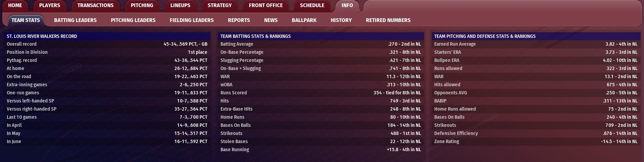Open the SCHEDULE tab
Image resolution: width=644 pixels, height=162 pixels.
pos(312,5)
